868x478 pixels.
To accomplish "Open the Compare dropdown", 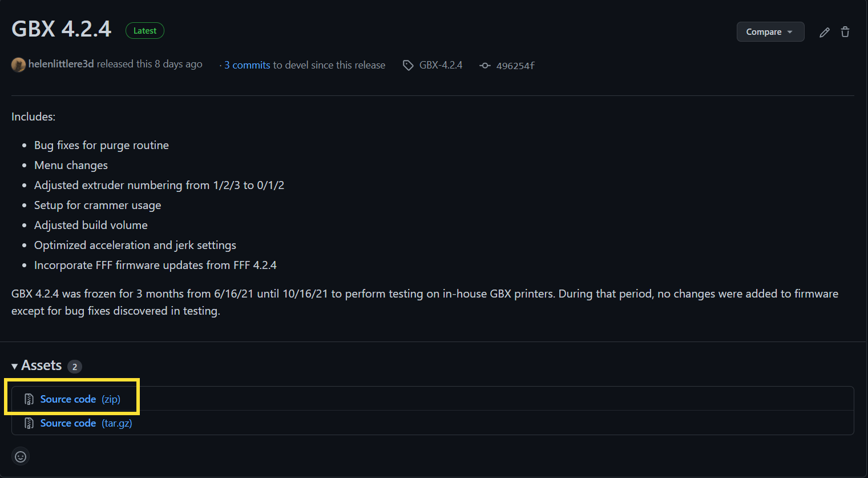I will coord(770,32).
